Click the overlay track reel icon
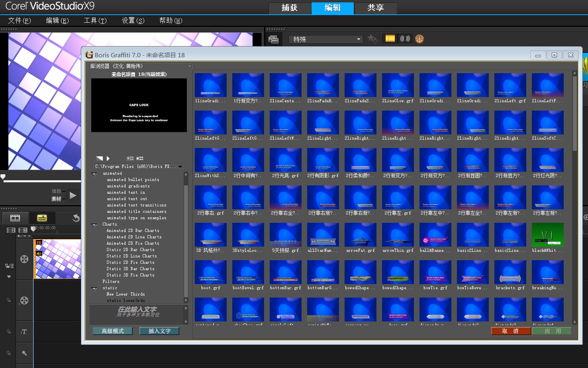Screen dimensions: 588x368 click(x=24, y=300)
